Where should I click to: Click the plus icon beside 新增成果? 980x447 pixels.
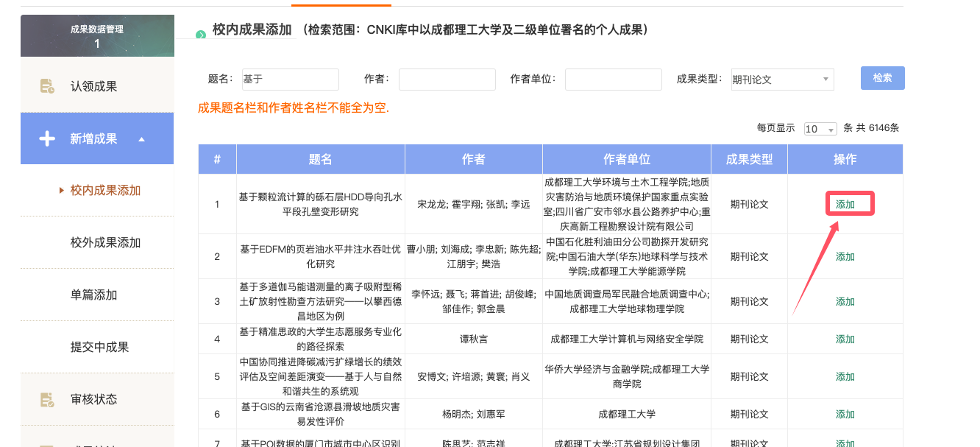click(47, 138)
